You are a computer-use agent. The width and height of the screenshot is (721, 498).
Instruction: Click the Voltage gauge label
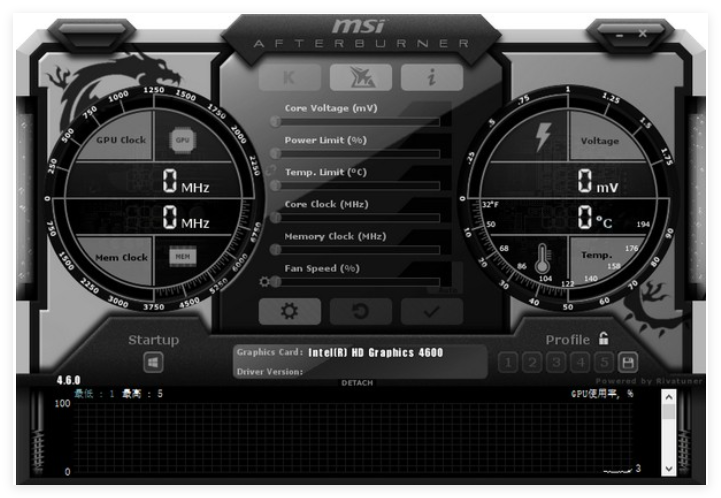point(600,141)
